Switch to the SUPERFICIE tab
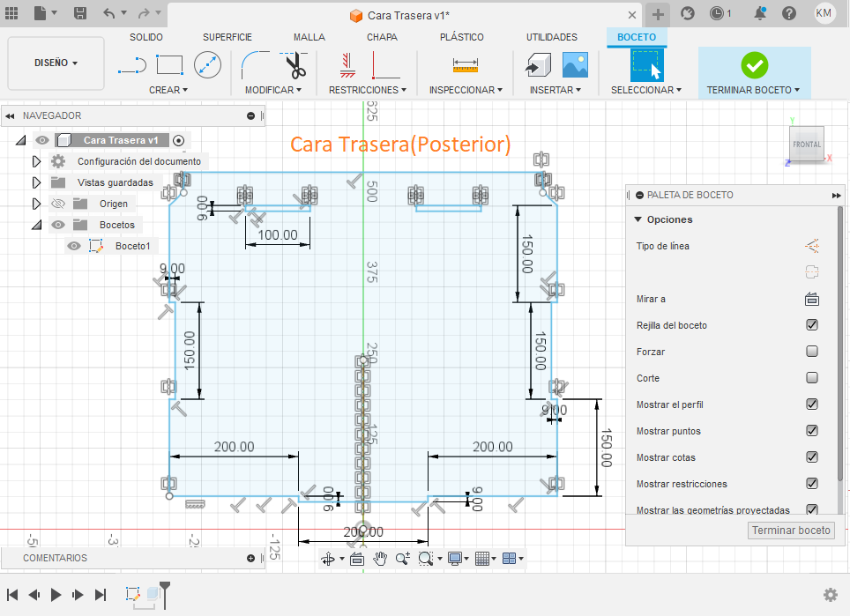This screenshot has width=850, height=616. pos(227,37)
